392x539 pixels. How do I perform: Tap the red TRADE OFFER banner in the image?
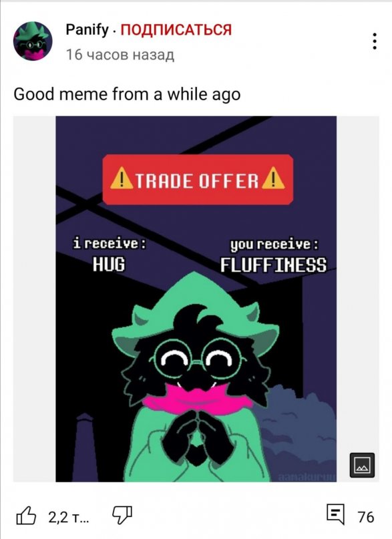click(198, 180)
